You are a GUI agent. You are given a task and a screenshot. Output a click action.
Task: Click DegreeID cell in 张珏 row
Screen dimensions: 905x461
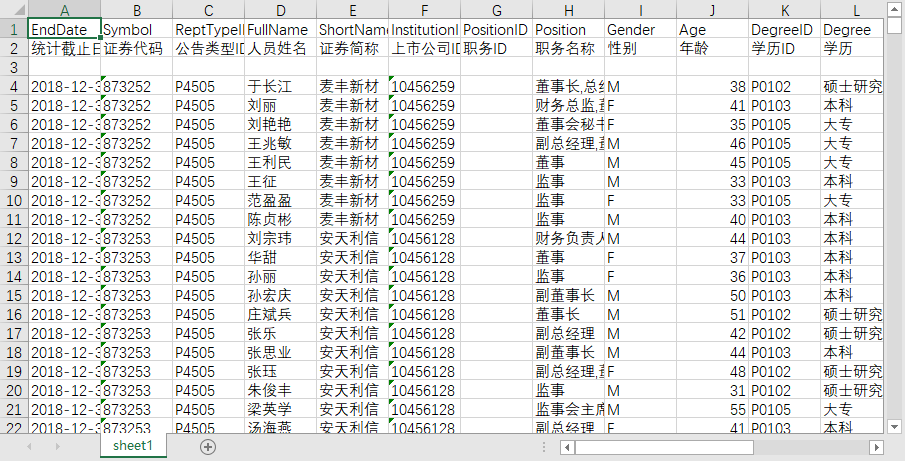point(784,372)
